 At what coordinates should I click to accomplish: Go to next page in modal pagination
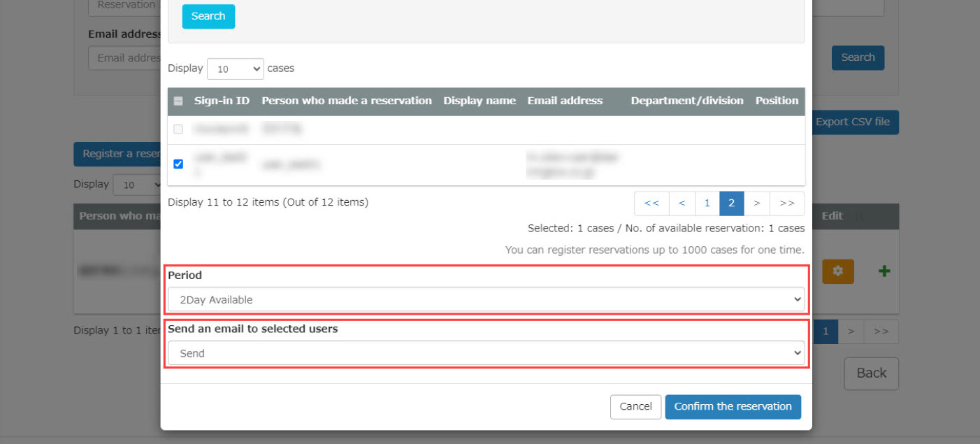[756, 203]
